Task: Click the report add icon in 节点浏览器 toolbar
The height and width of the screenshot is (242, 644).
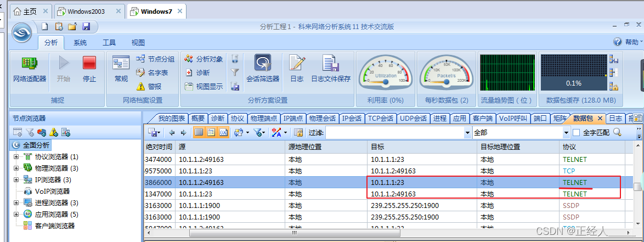Action: [x=66, y=132]
